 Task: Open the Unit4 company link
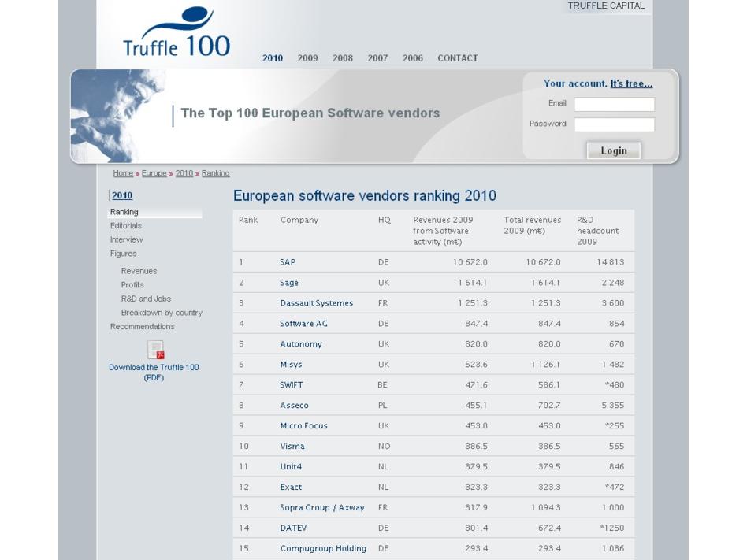pos(291,467)
